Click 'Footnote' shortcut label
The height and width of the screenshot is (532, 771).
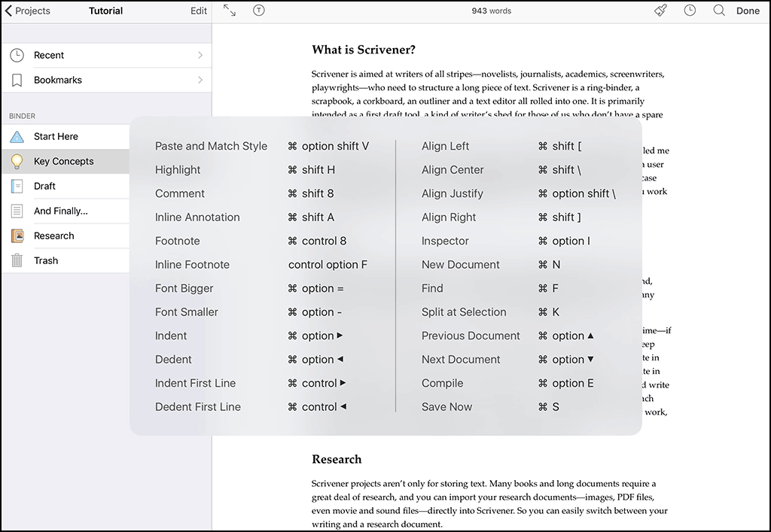178,241
